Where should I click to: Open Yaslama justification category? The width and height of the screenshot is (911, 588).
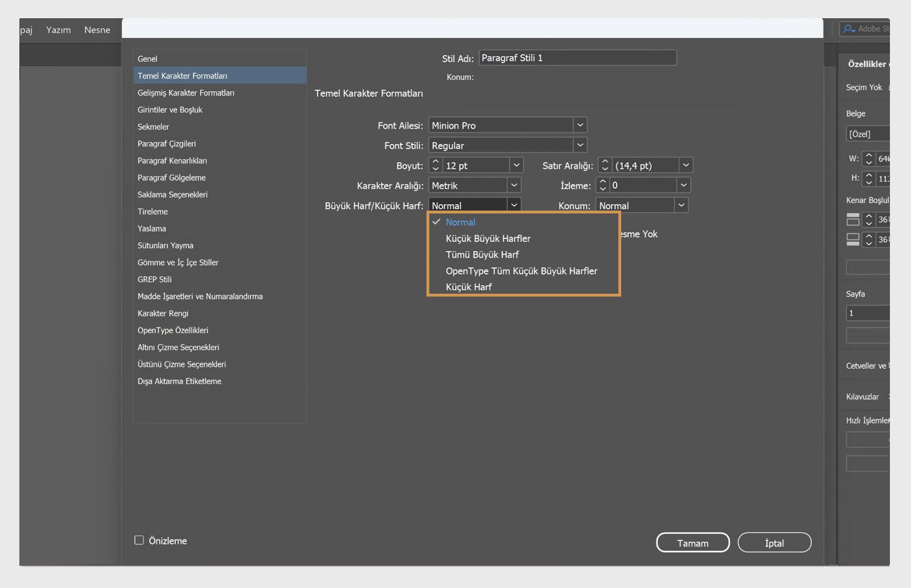pos(220,228)
